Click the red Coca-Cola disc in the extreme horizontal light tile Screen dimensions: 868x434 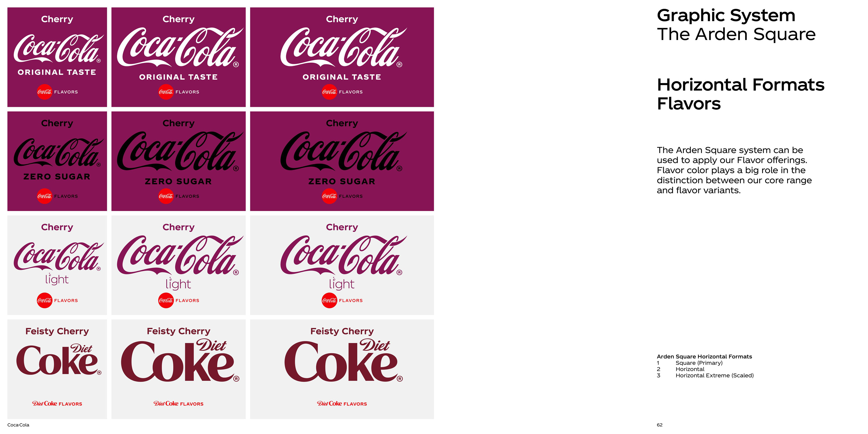329,300
